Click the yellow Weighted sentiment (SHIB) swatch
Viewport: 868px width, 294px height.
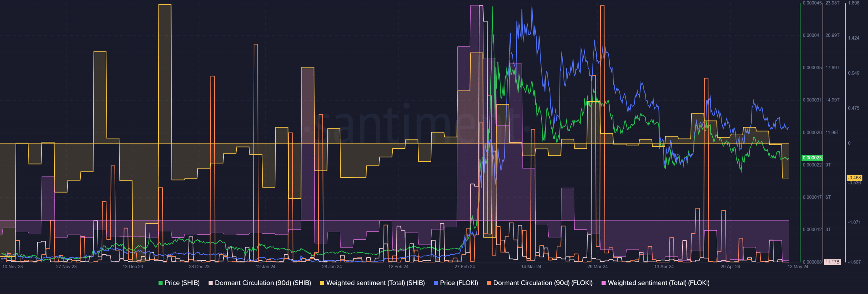click(322, 283)
